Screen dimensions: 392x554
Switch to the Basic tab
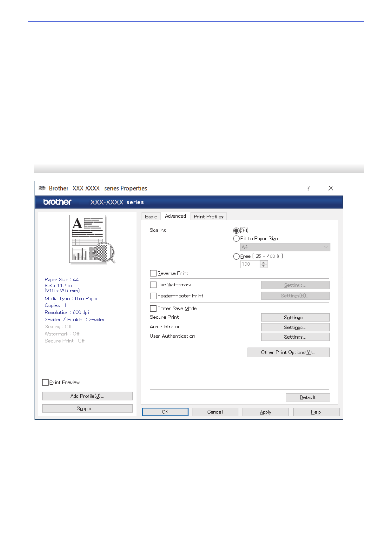pyautogui.click(x=151, y=217)
